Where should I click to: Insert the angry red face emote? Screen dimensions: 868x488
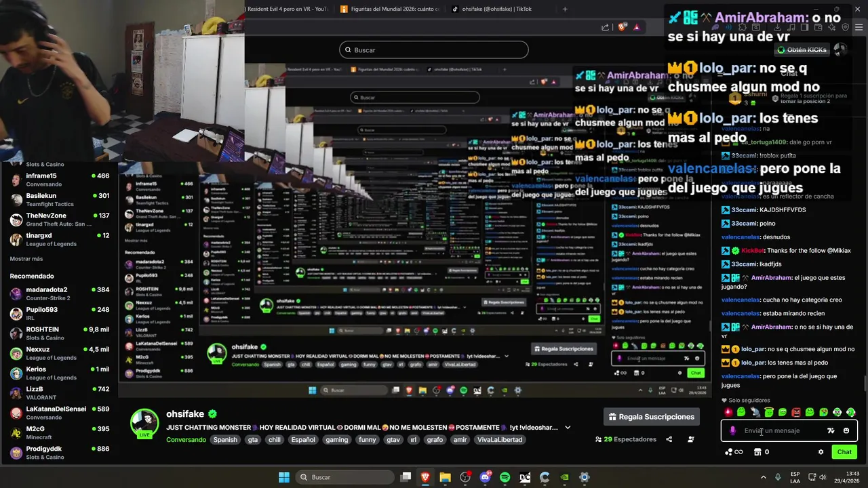point(796,412)
